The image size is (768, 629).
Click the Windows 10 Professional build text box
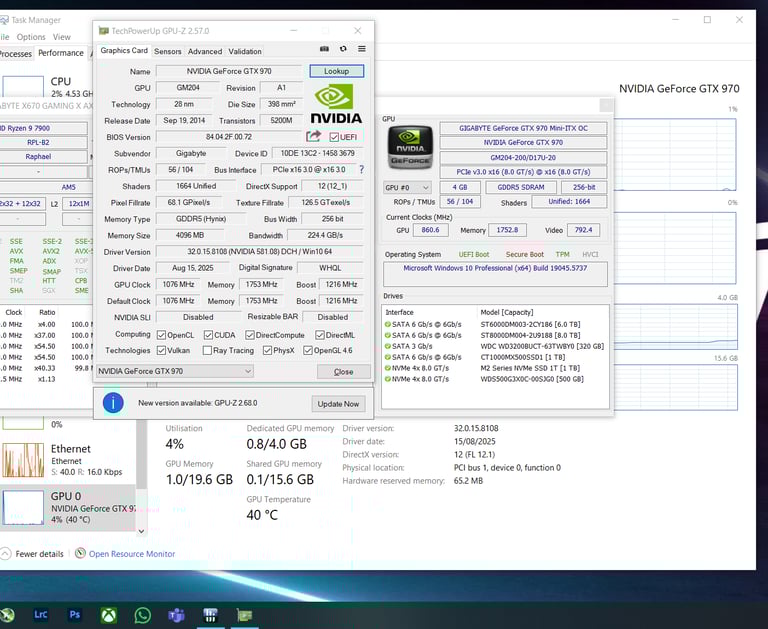click(x=495, y=274)
